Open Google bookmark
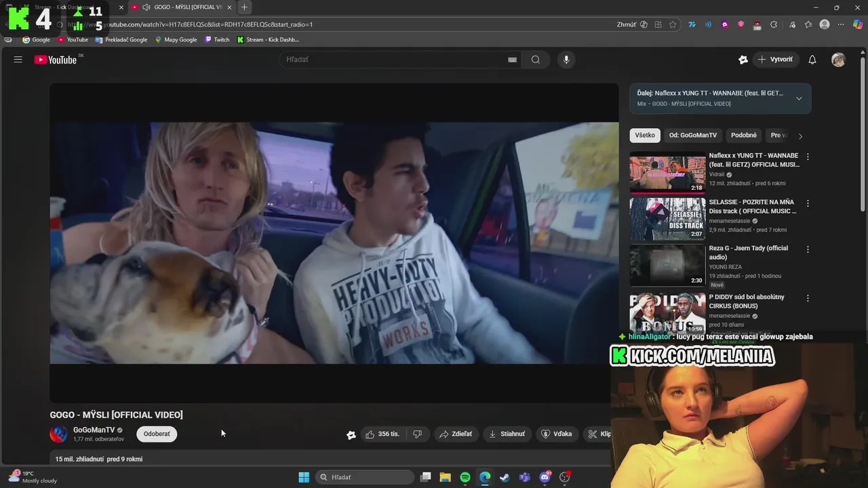The width and height of the screenshot is (868, 488). click(37, 40)
